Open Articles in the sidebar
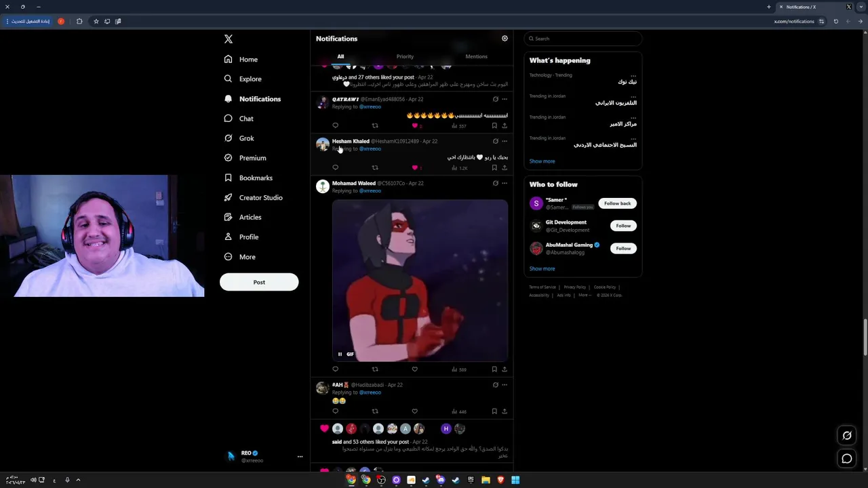The image size is (868, 488). click(x=242, y=217)
